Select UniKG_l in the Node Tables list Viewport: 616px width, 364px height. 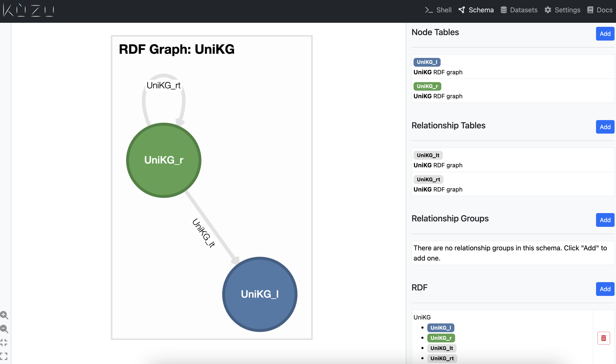pyautogui.click(x=427, y=62)
